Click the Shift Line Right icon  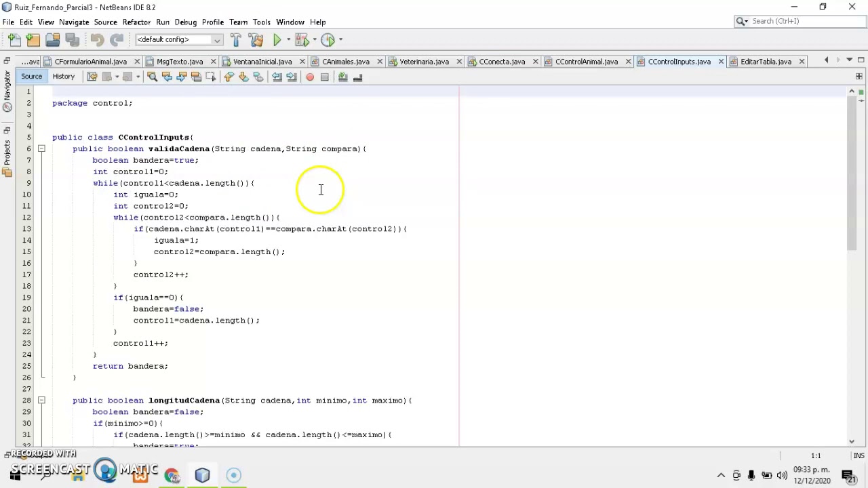tap(292, 77)
